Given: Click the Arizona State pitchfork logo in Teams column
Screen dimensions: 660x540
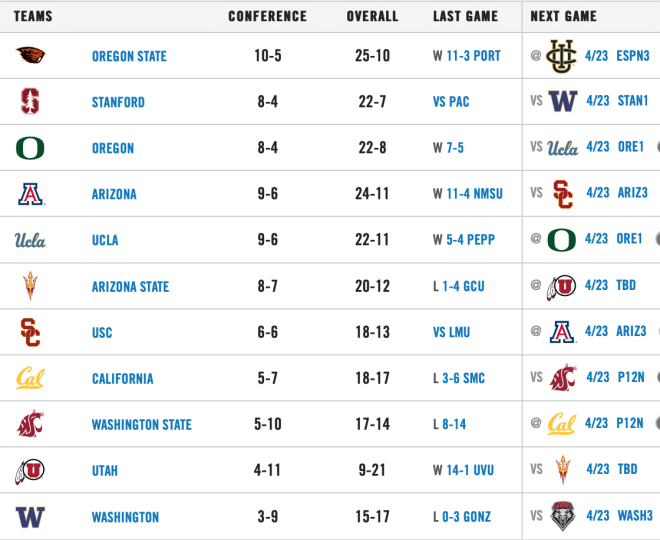Looking at the screenshot, I should [30, 286].
